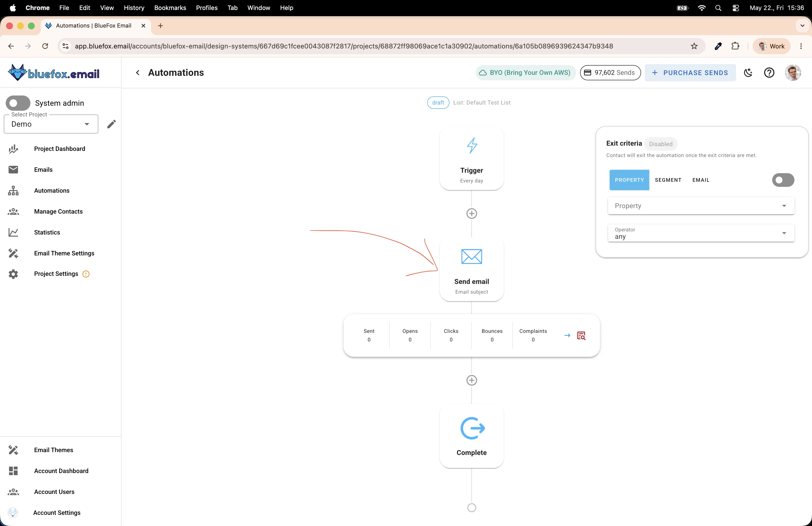Click the Automations hierarchy icon in sidebar
The height and width of the screenshot is (526, 812).
[13, 191]
